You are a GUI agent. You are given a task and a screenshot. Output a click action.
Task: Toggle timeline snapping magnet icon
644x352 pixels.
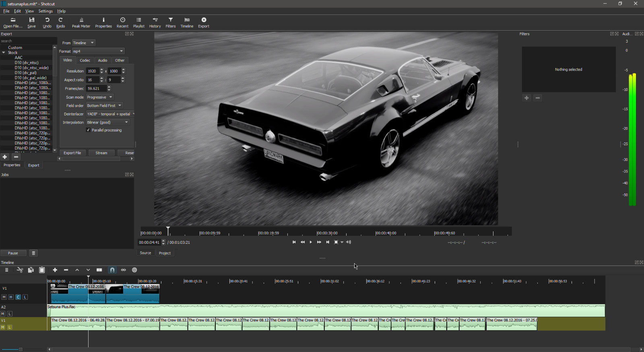112,270
